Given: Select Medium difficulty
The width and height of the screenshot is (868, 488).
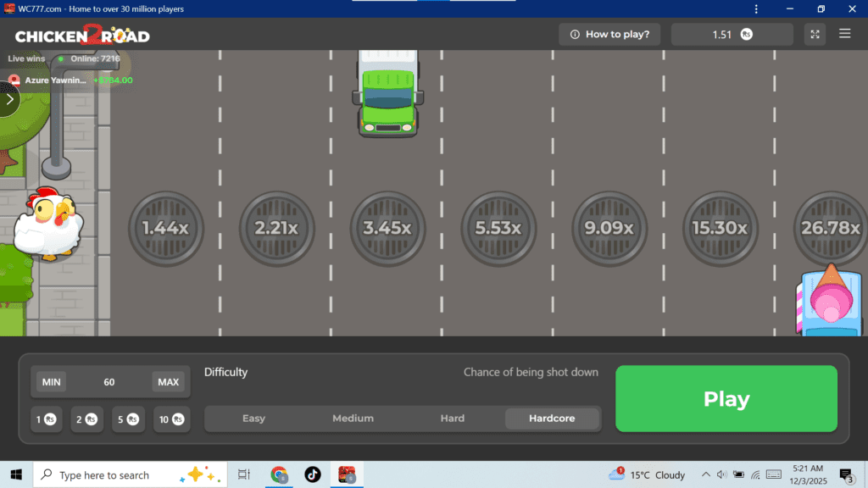Looking at the screenshot, I should [x=353, y=419].
